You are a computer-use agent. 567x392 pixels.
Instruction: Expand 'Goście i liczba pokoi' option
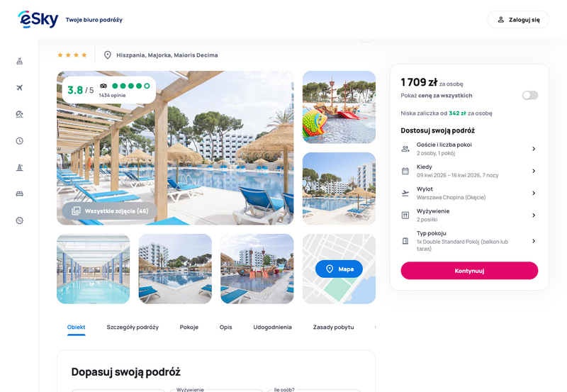coord(469,149)
